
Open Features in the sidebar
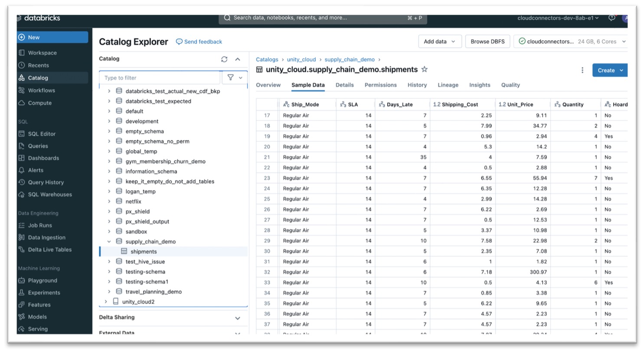click(x=39, y=305)
